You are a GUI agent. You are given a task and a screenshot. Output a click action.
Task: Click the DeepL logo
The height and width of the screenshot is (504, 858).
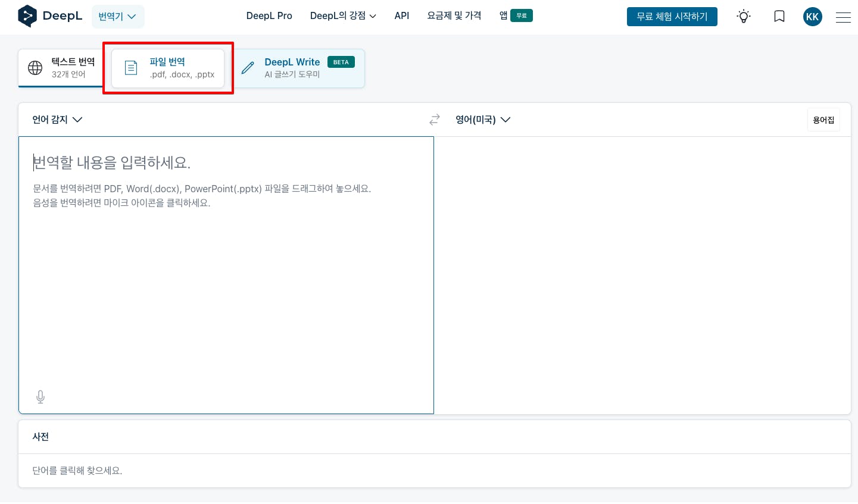coord(50,16)
